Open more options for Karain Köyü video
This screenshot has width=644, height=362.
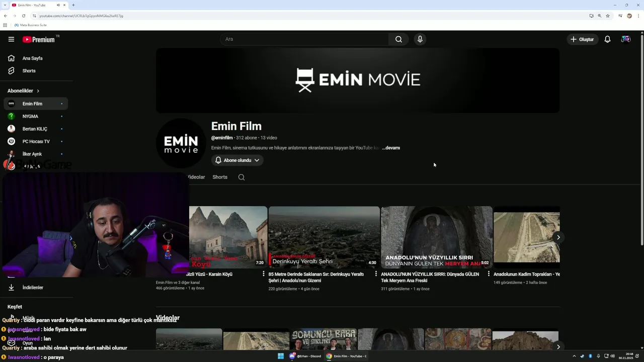263,274
